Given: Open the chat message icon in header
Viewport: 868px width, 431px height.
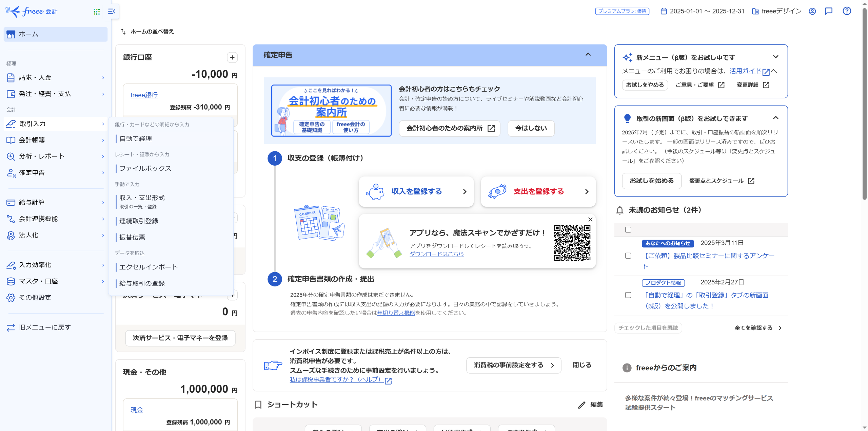Looking at the screenshot, I should coord(828,11).
